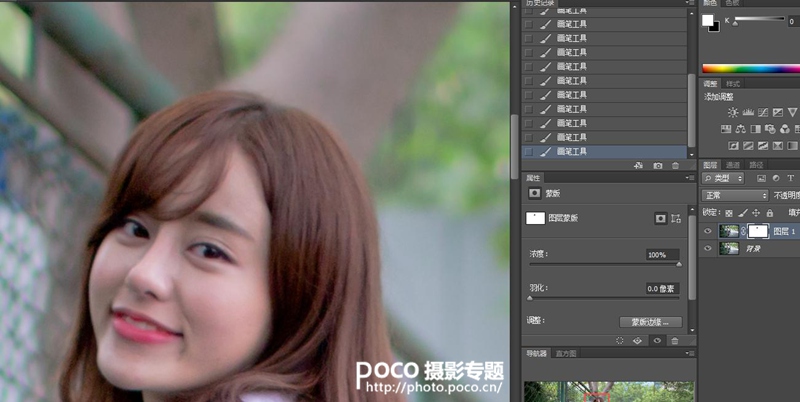Lock image pixels with the brush lock icon

(x=743, y=213)
